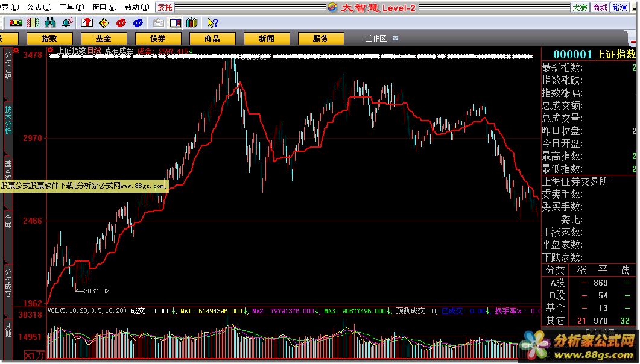Click the help cursor question mark icon
The height and width of the screenshot is (364, 640).
click(x=212, y=23)
